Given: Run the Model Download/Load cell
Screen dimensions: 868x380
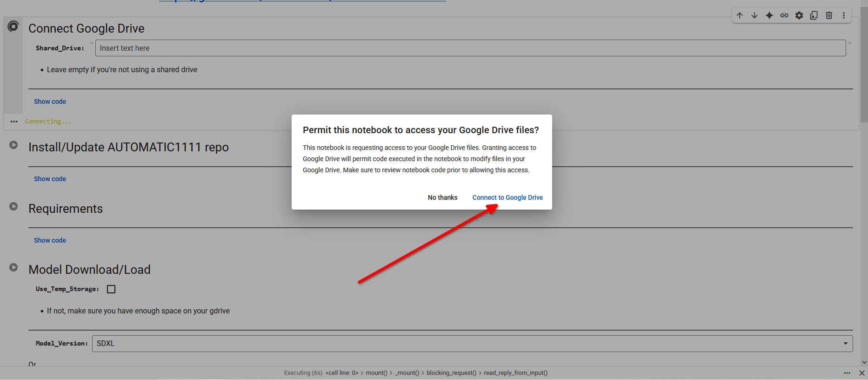Looking at the screenshot, I should pyautogui.click(x=13, y=267).
